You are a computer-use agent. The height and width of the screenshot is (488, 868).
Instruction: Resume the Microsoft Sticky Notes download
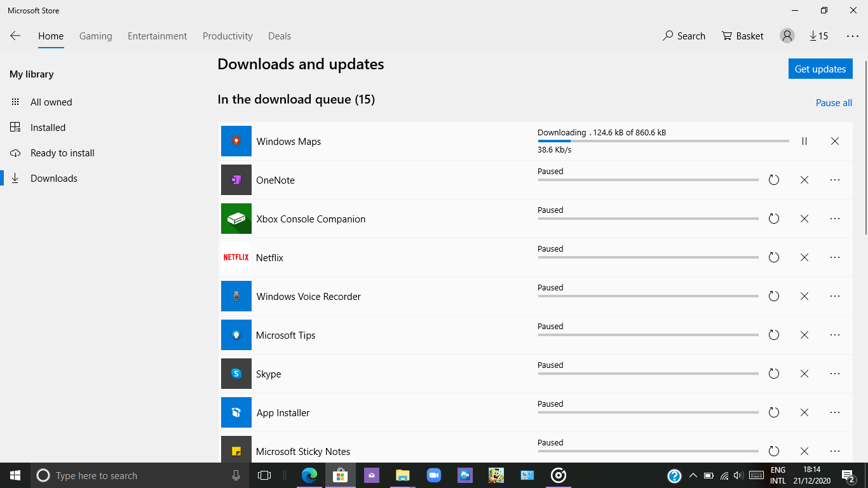(x=774, y=451)
